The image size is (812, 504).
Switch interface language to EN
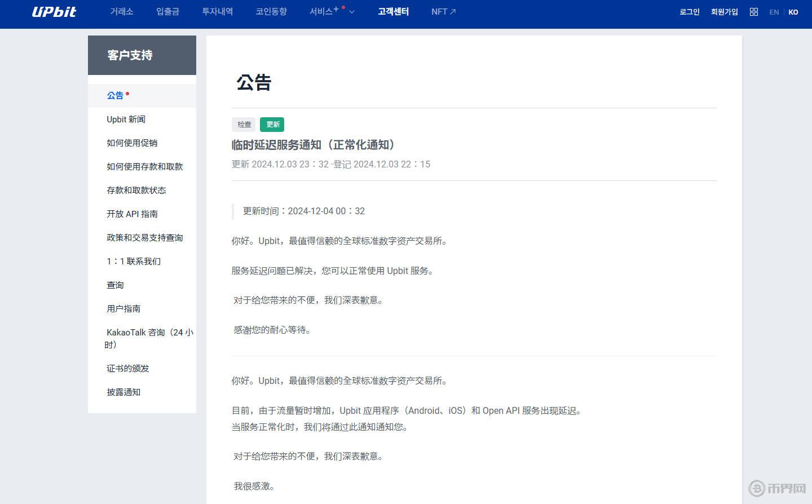[774, 12]
